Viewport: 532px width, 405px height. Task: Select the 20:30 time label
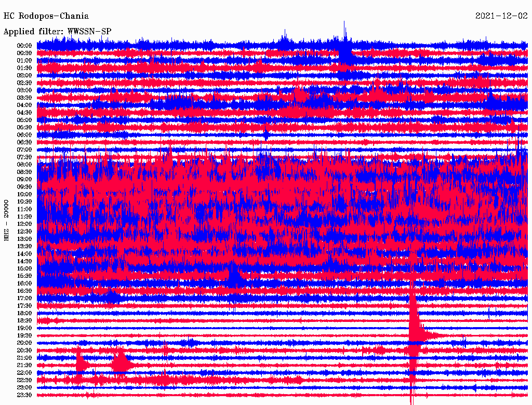coord(24,350)
